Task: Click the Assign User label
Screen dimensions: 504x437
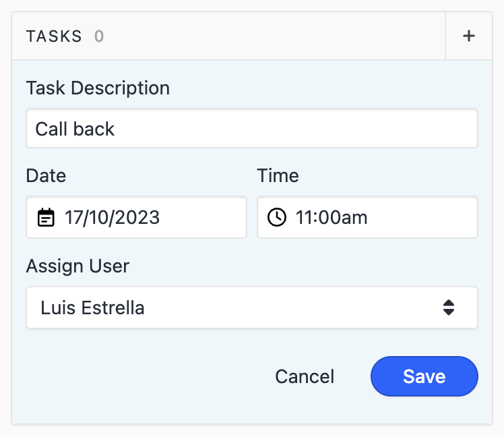Action: coord(77,266)
